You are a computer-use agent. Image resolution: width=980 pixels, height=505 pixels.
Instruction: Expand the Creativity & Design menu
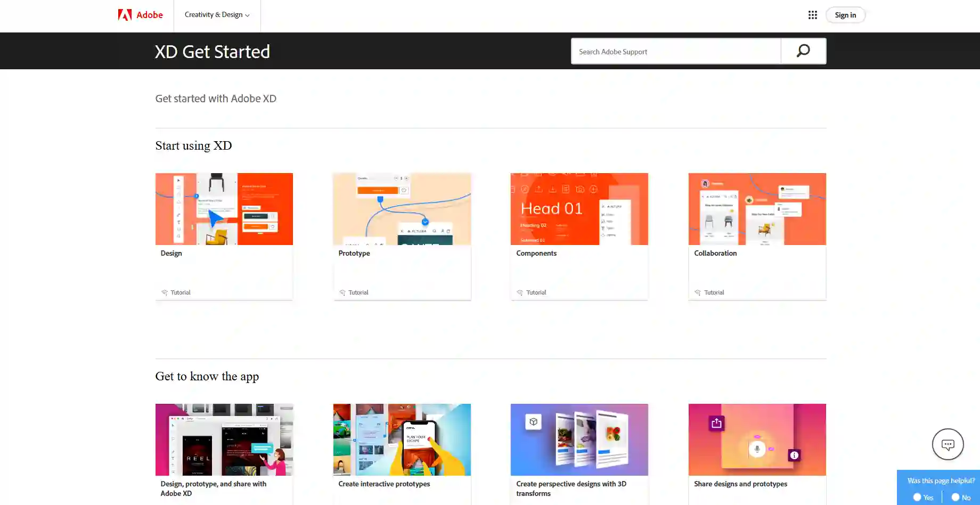click(x=217, y=15)
